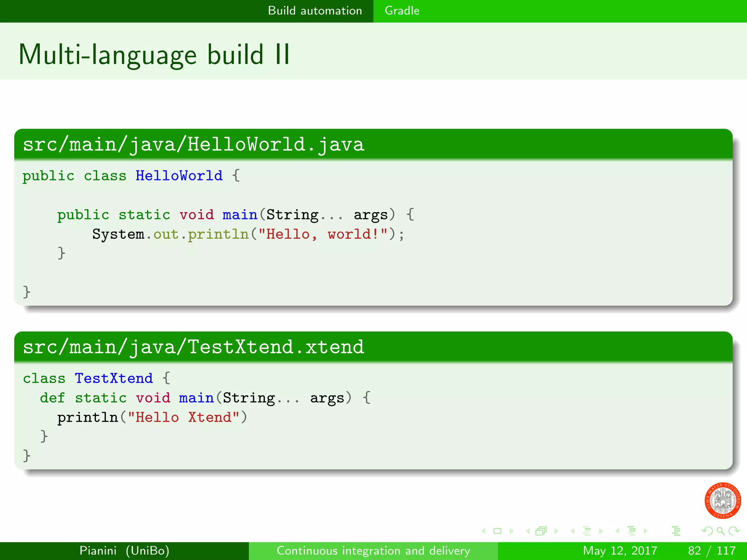The height and width of the screenshot is (560, 747).
Task: Click the stacked frames navigation icon
Action: click(x=541, y=531)
